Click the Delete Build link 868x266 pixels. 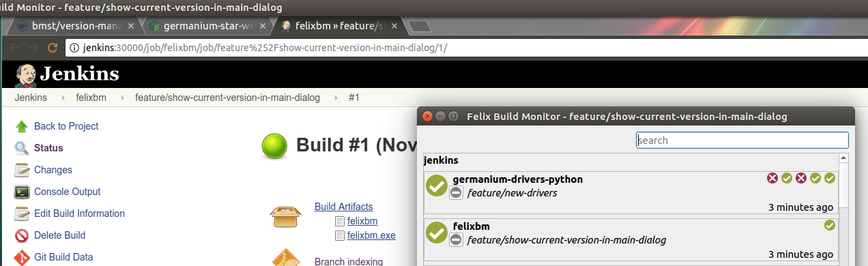tap(60, 235)
